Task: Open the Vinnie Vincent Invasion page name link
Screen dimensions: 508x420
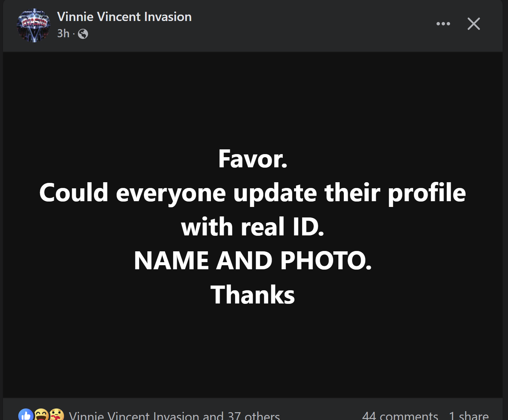Action: 124,17
